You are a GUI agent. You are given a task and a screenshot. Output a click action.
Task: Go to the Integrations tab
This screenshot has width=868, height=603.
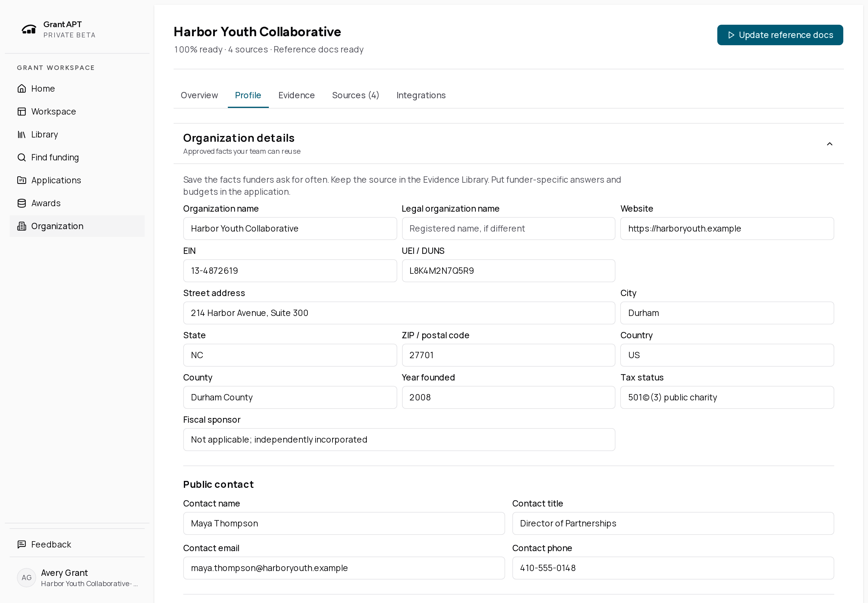[x=421, y=95]
